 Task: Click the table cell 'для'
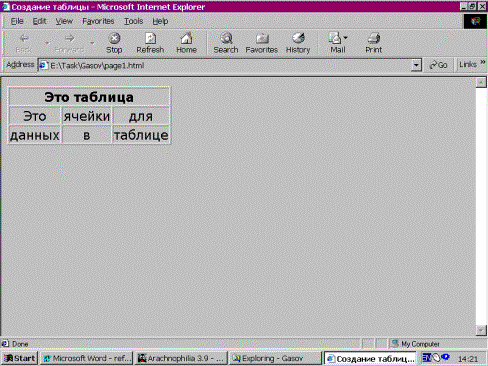coord(141,116)
